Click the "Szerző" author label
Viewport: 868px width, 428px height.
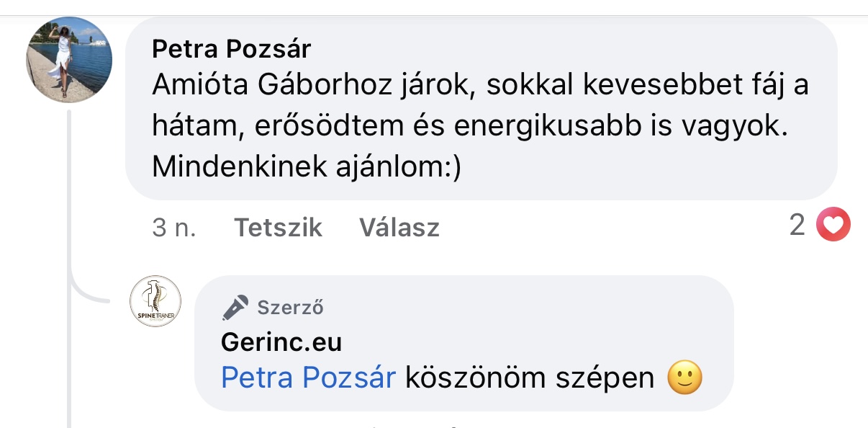(x=290, y=308)
